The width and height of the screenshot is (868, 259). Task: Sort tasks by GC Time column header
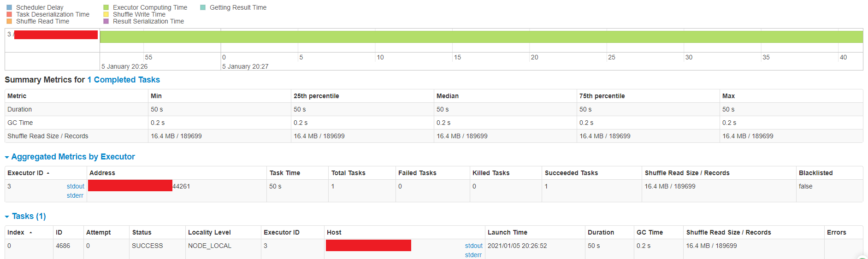(x=650, y=232)
